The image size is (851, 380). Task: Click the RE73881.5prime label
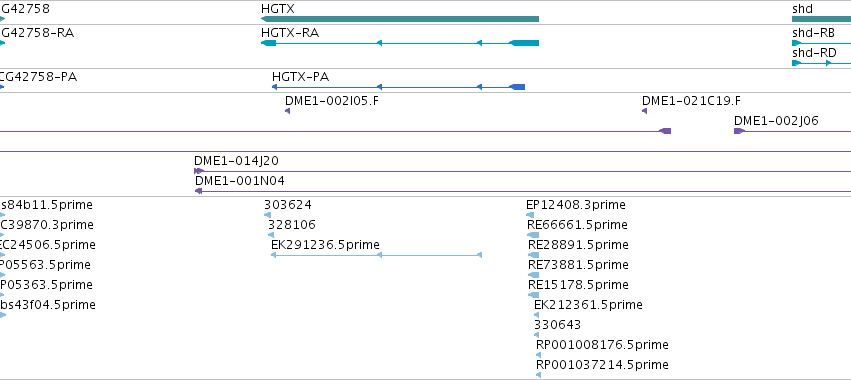tap(578, 264)
